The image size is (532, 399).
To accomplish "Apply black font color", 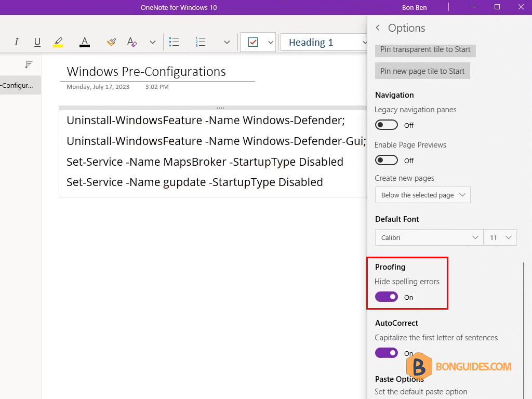I will pos(85,42).
